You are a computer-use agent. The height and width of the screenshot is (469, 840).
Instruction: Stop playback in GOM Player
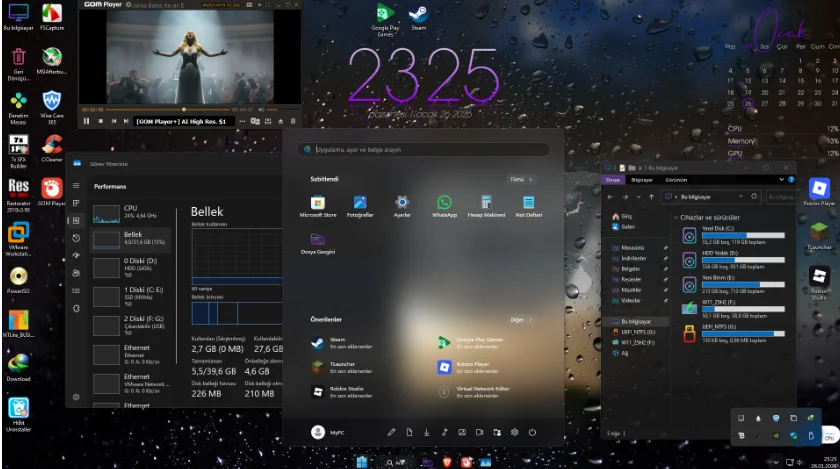point(101,121)
